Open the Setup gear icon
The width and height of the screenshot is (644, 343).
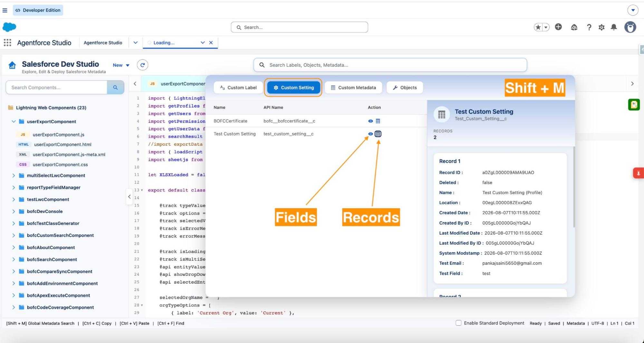click(601, 27)
